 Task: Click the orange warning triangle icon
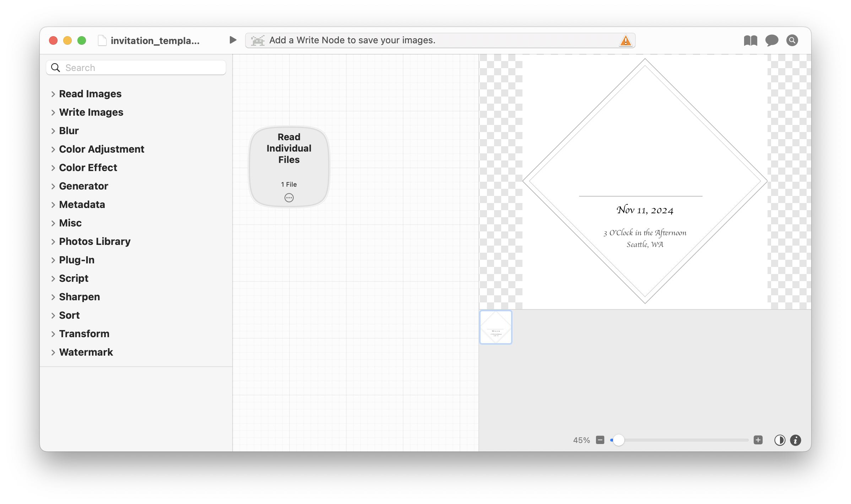click(x=625, y=40)
